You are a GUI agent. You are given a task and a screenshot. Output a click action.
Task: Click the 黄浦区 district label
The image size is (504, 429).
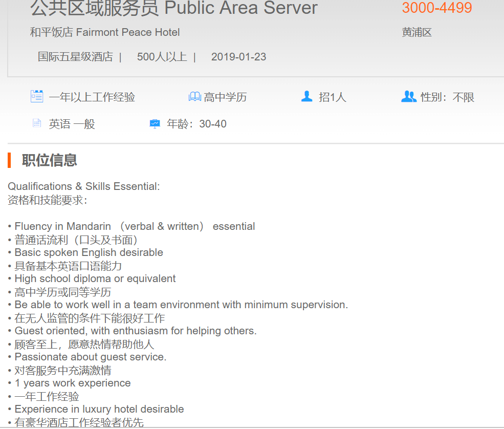(417, 32)
